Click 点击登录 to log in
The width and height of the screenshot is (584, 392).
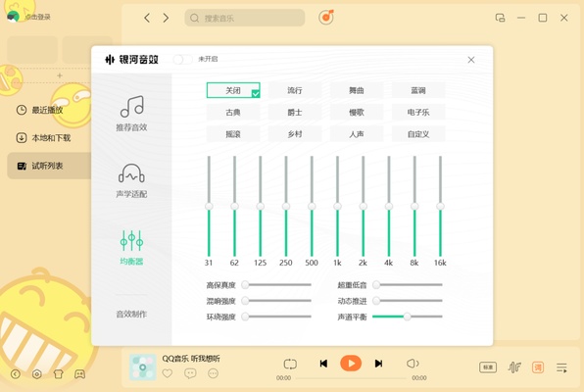point(37,17)
